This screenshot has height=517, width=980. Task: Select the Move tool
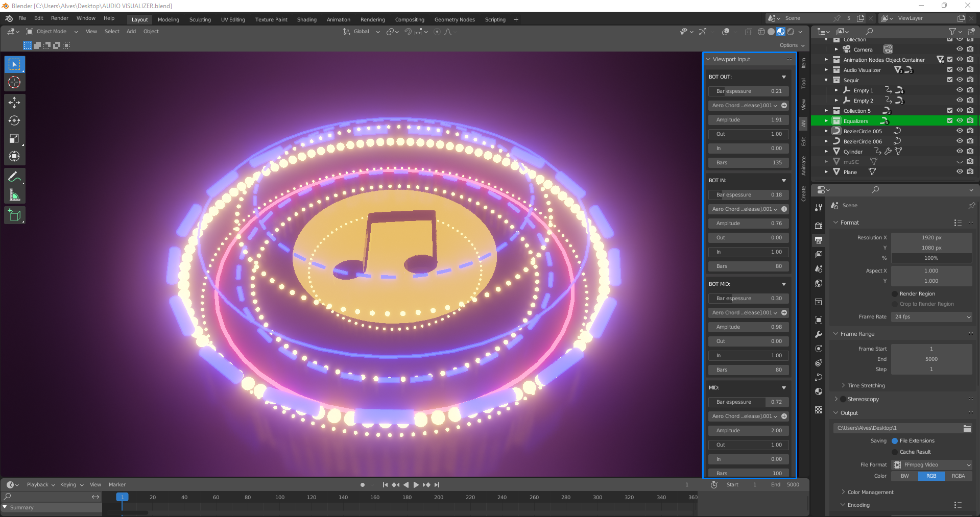coord(14,103)
